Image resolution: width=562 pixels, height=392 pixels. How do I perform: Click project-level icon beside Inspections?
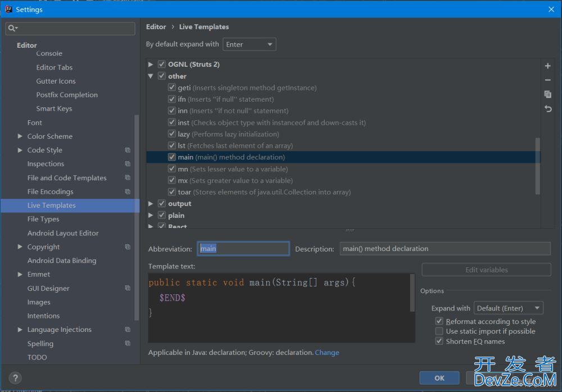tap(128, 164)
